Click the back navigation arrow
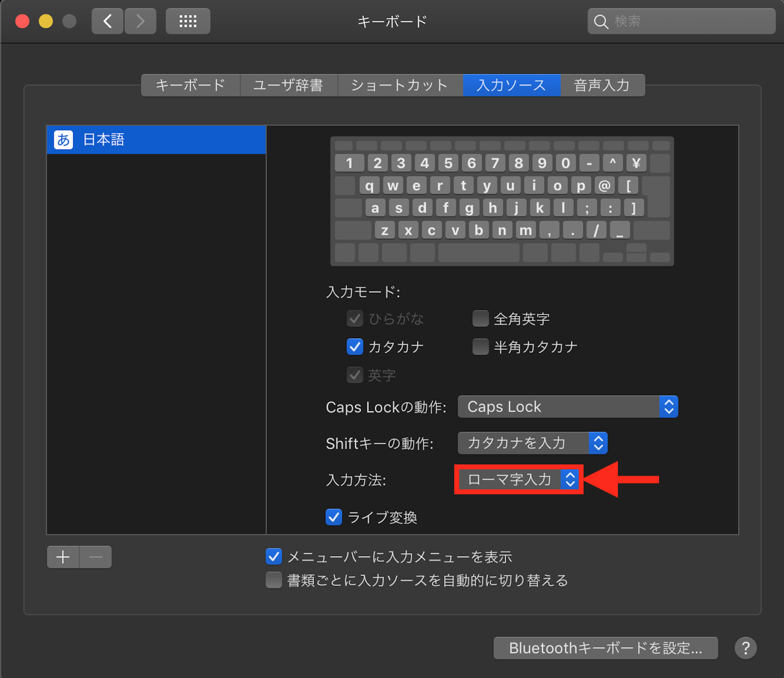Image resolution: width=784 pixels, height=678 pixels. (x=107, y=21)
